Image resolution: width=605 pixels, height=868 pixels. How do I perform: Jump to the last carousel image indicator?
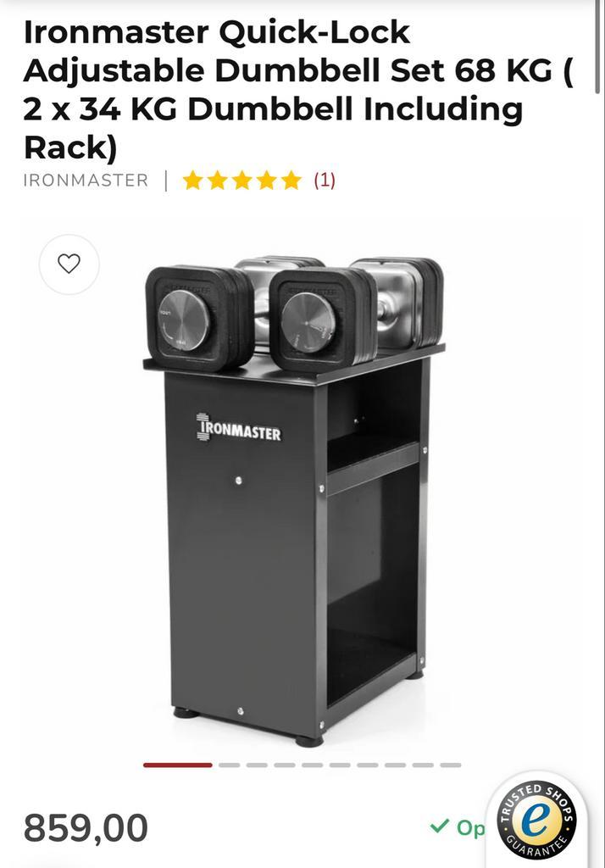coord(451,765)
